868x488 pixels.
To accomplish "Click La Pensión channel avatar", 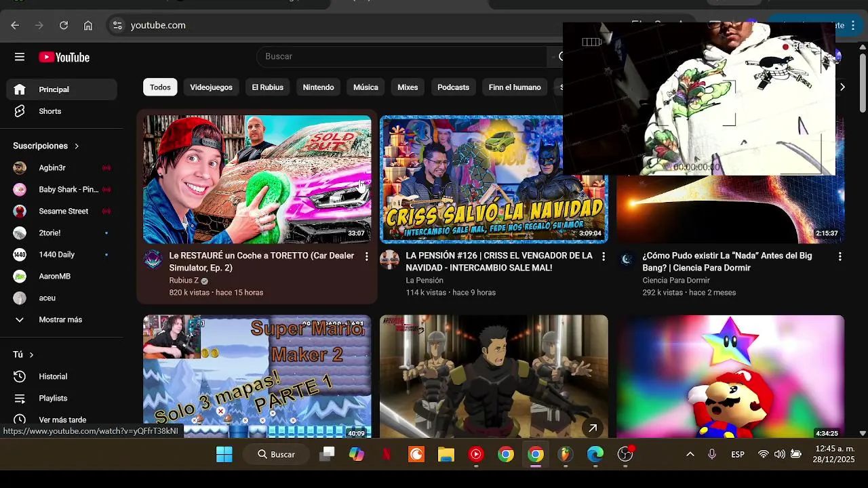I will pos(389,260).
